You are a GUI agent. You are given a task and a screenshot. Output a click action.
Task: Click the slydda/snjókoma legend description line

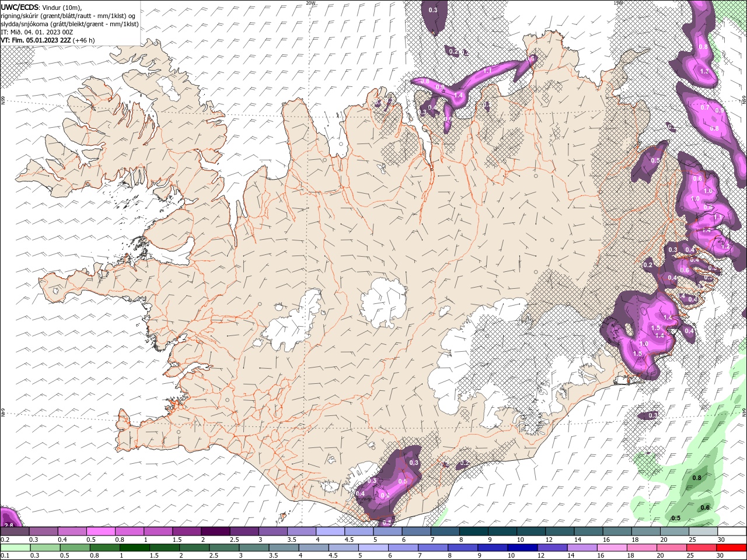(x=69, y=24)
